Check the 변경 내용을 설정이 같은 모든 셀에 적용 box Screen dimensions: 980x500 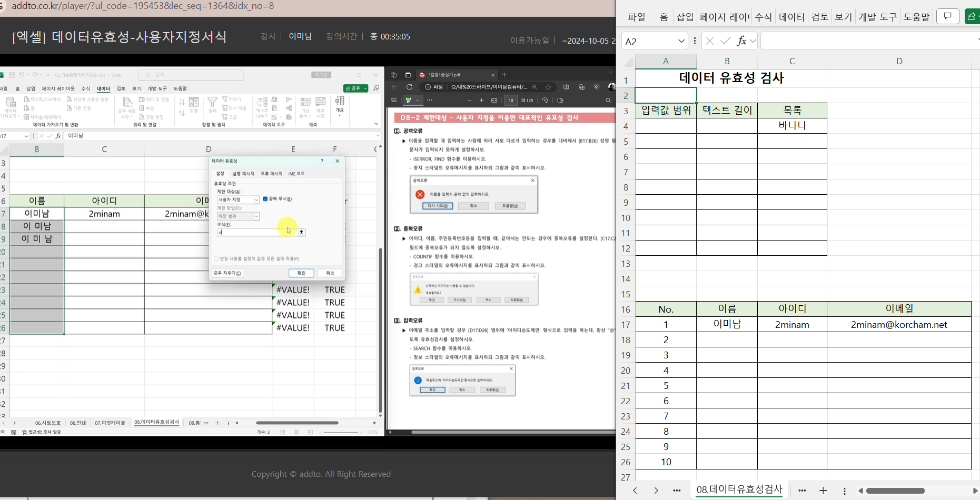pos(216,259)
